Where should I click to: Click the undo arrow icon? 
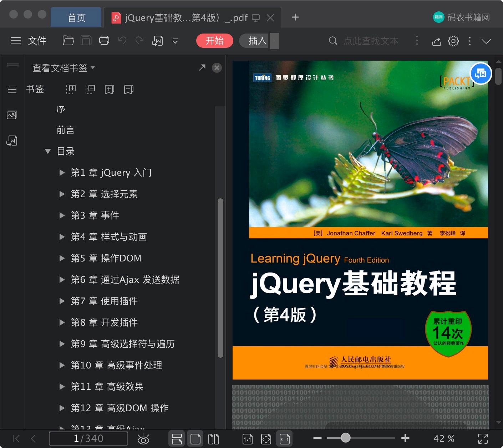[122, 41]
